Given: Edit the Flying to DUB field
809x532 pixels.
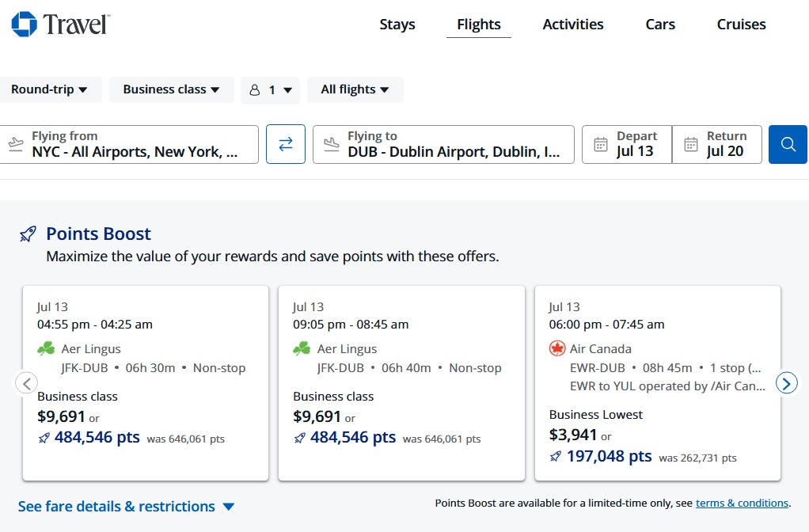Looking at the screenshot, I should 444,145.
